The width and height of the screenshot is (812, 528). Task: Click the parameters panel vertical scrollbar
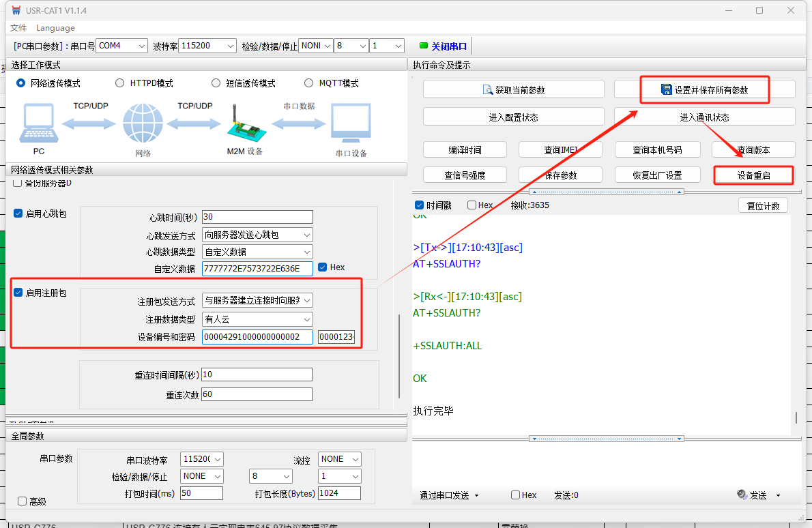400,355
